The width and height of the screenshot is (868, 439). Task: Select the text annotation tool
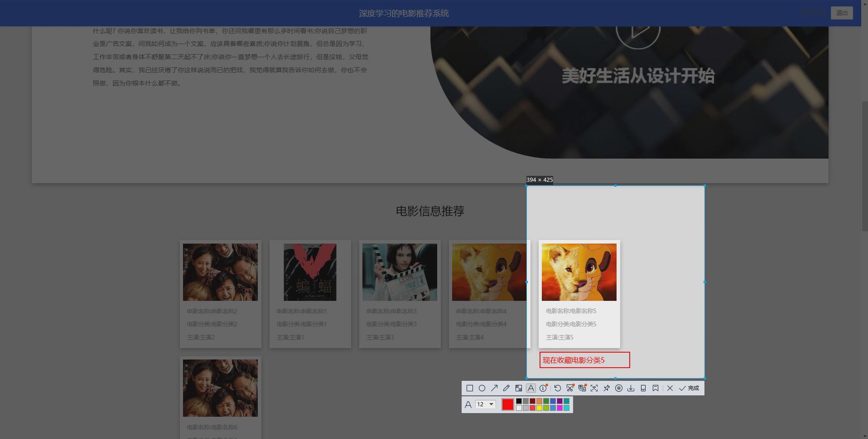click(531, 388)
